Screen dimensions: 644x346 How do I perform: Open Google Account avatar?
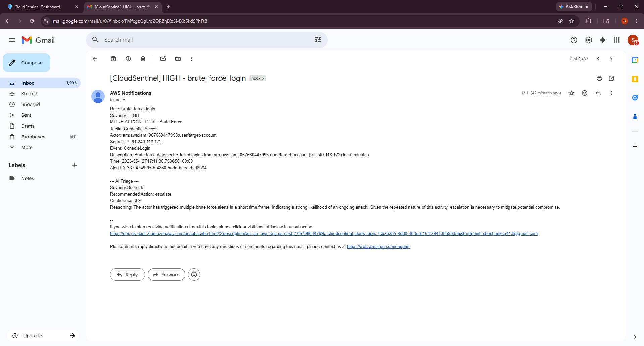[633, 40]
